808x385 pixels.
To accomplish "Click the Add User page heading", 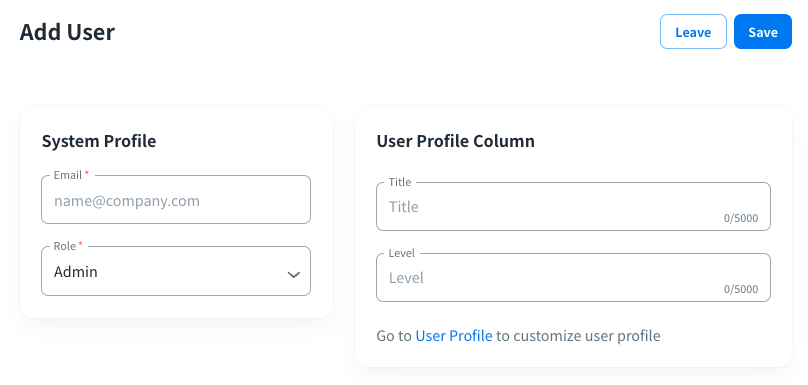I will 67,32.
